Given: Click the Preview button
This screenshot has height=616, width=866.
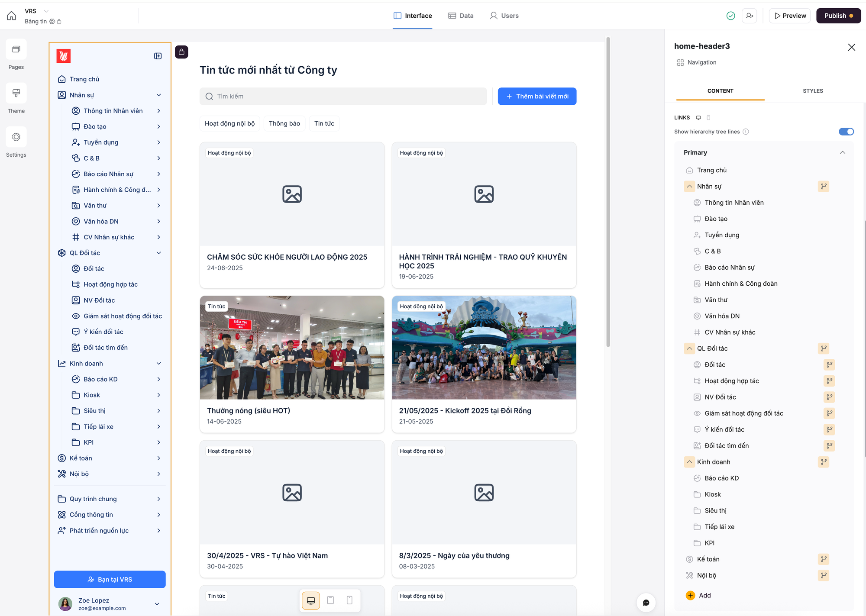Looking at the screenshot, I should pos(790,16).
